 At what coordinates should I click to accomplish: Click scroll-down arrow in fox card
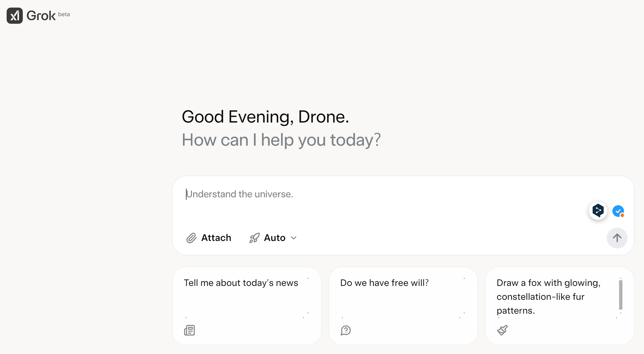(x=621, y=313)
